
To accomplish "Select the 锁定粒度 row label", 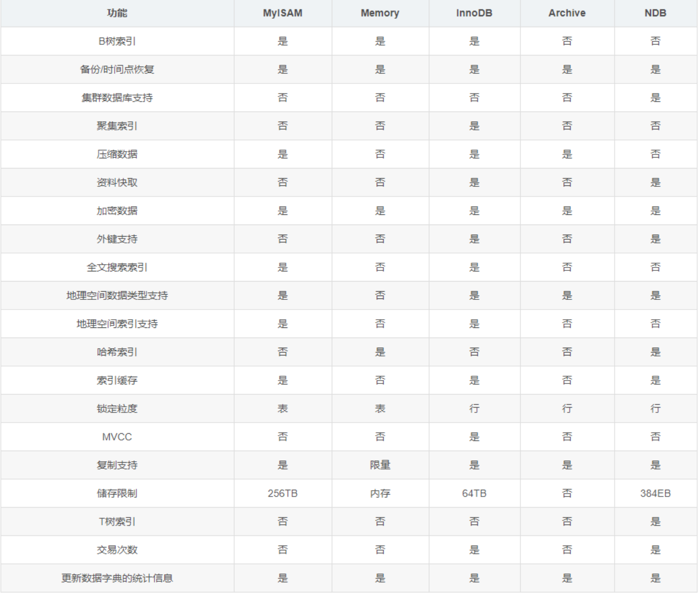I will pyautogui.click(x=117, y=409).
